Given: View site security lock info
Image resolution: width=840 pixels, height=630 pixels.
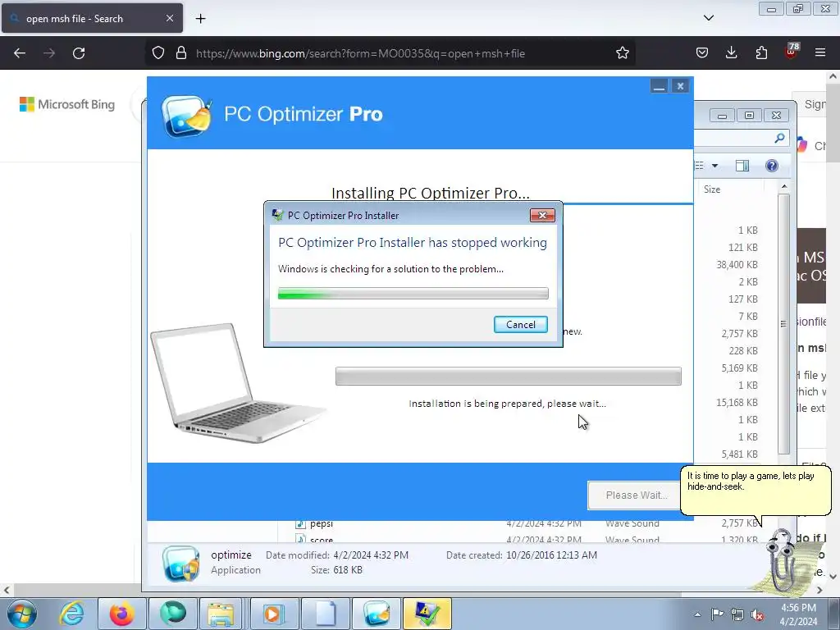Looking at the screenshot, I should click(x=181, y=53).
